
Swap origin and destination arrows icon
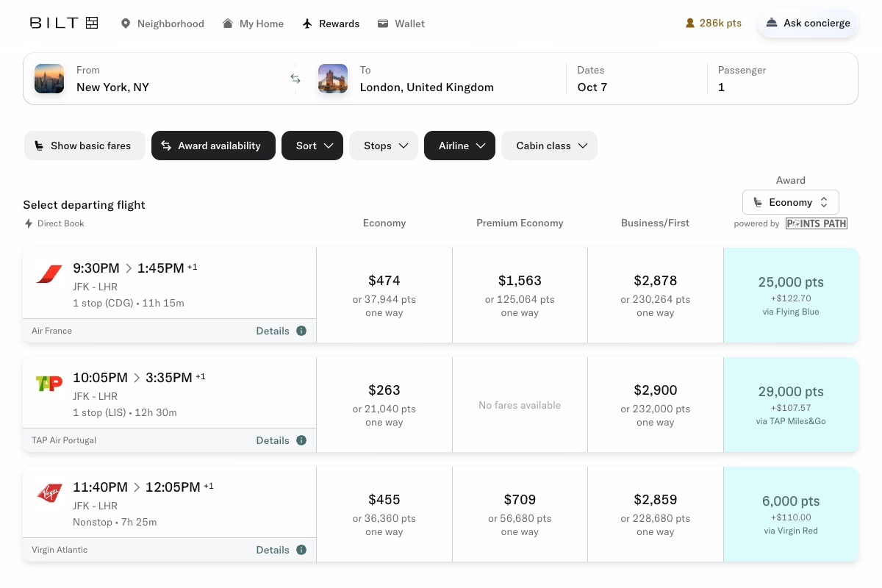tap(295, 79)
